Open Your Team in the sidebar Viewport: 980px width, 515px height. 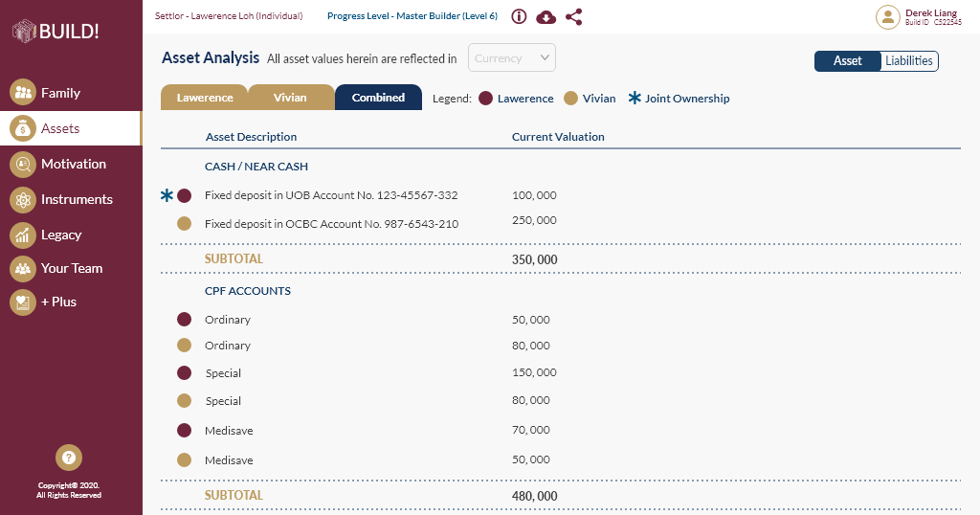point(71,268)
